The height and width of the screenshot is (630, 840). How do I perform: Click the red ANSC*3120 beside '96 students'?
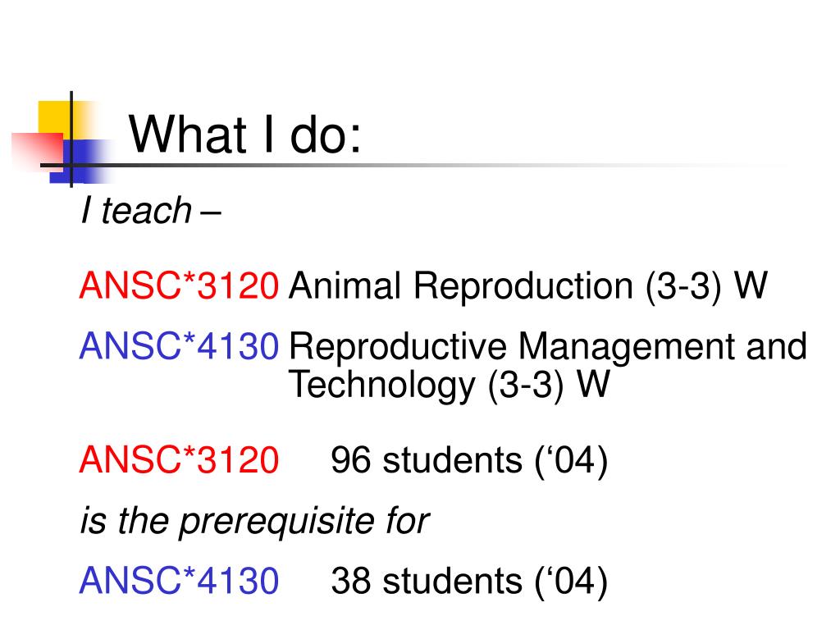click(179, 459)
